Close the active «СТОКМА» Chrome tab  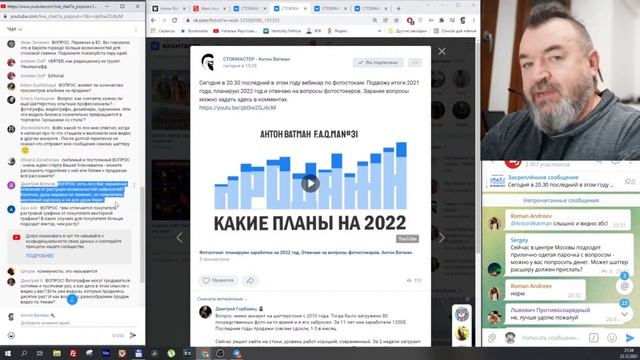[305, 8]
